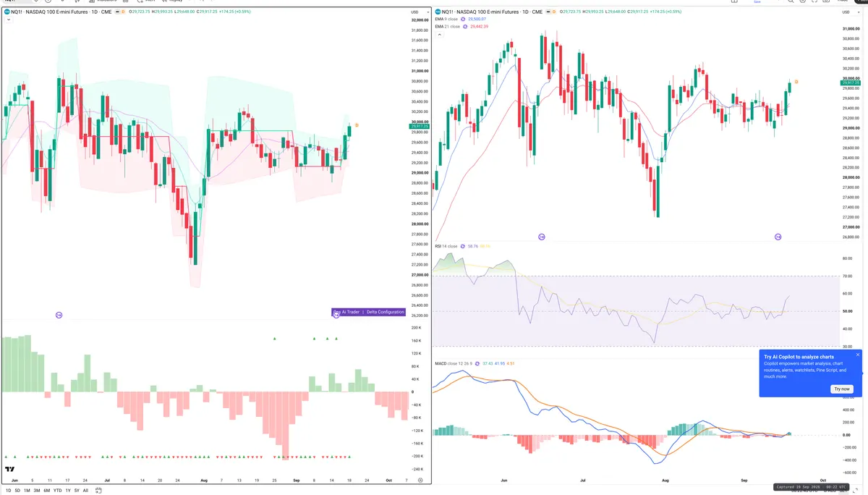Click the NQ1! symbol logo on left chart

(7, 12)
